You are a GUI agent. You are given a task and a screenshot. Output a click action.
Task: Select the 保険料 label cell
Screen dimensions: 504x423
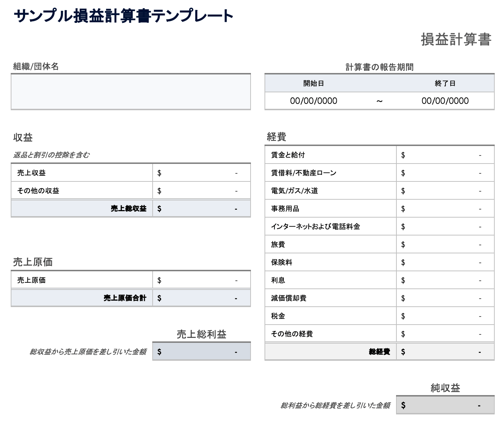pos(331,262)
